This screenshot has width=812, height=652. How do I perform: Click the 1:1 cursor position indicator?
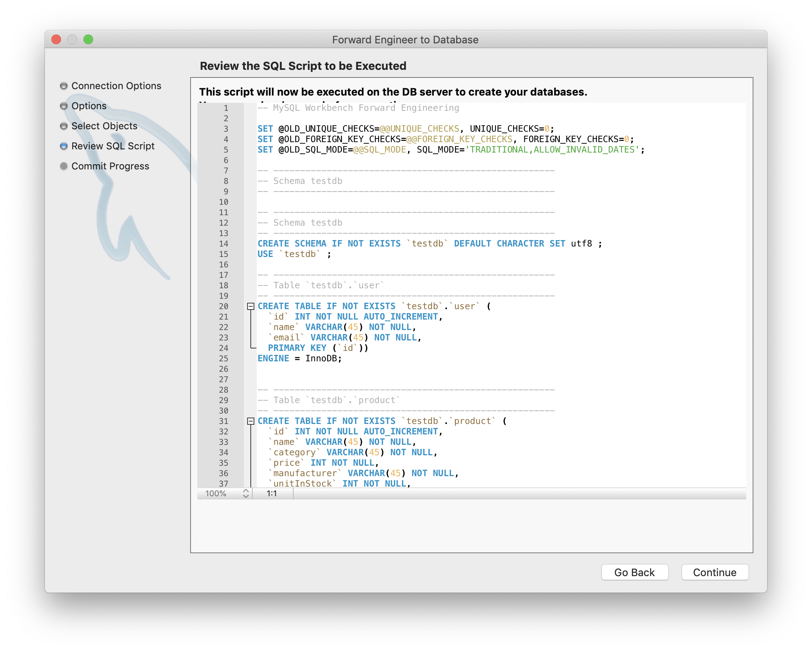click(x=272, y=493)
